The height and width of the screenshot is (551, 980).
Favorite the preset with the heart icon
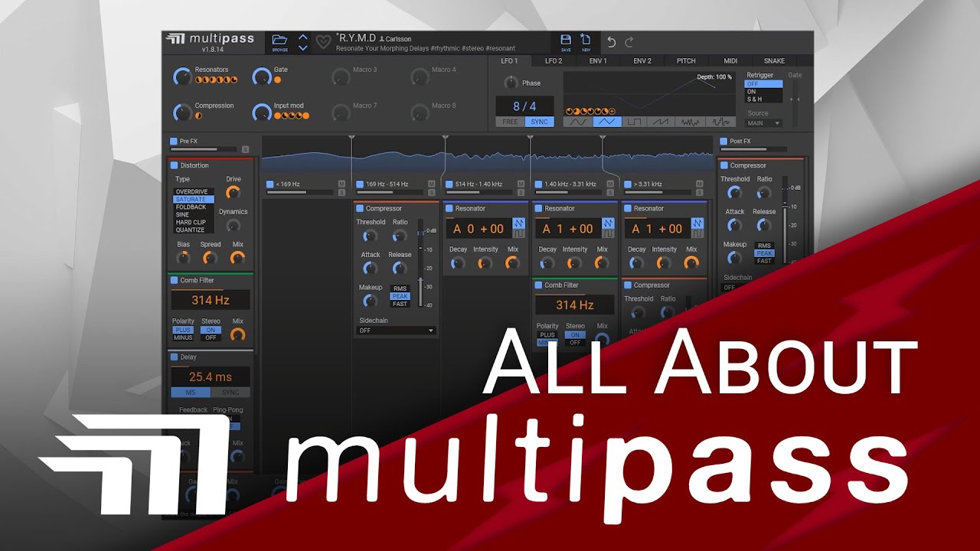324,42
